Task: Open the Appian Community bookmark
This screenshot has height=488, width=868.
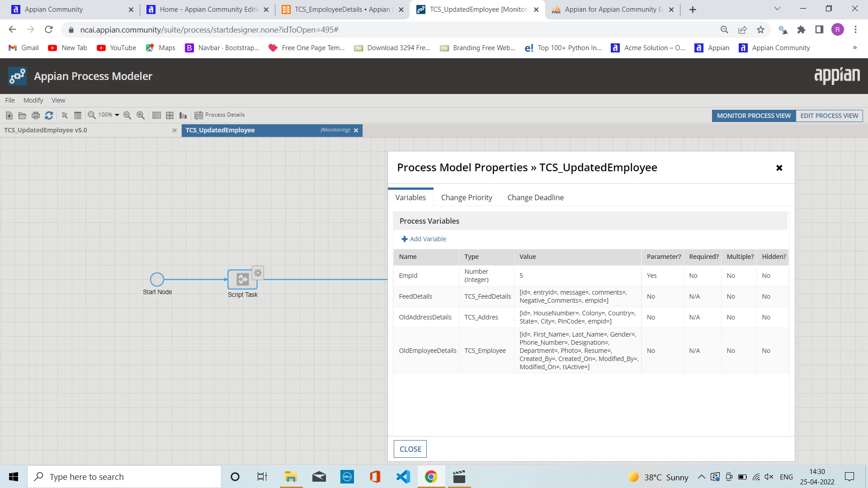Action: coord(774,48)
